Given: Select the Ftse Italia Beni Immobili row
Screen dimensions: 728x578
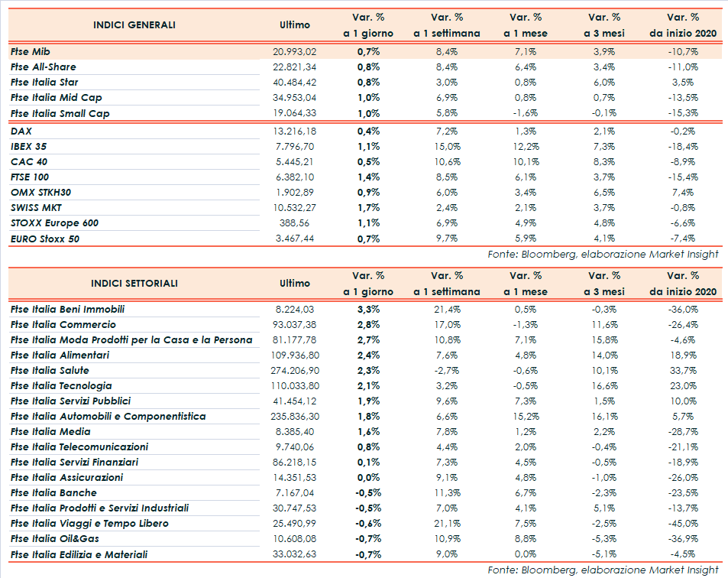Looking at the screenshot, I should [68, 310].
